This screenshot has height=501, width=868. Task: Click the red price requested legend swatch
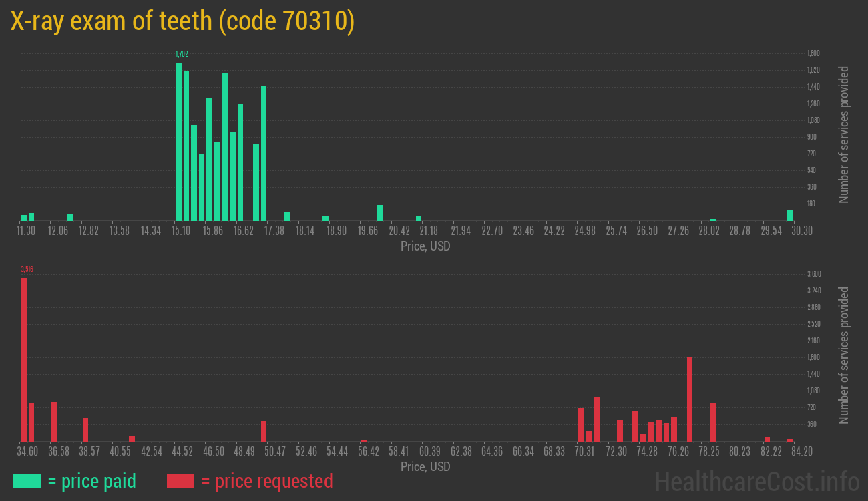click(180, 481)
